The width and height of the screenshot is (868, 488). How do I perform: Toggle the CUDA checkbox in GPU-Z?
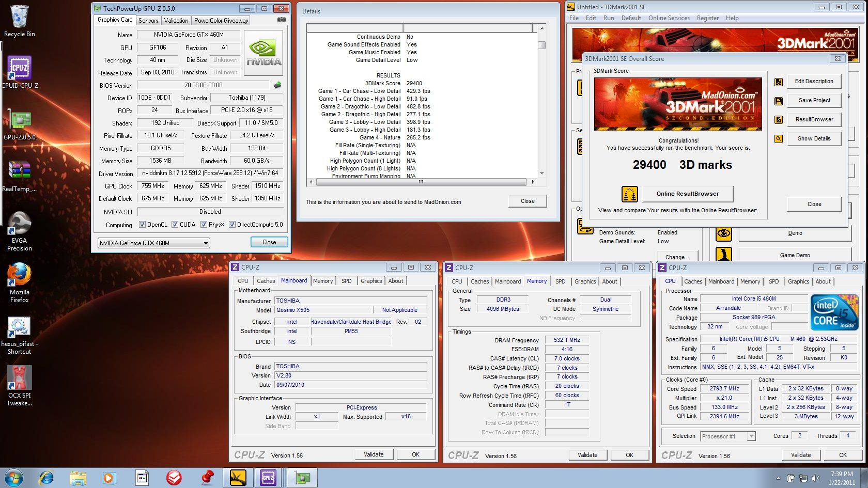[175, 225]
